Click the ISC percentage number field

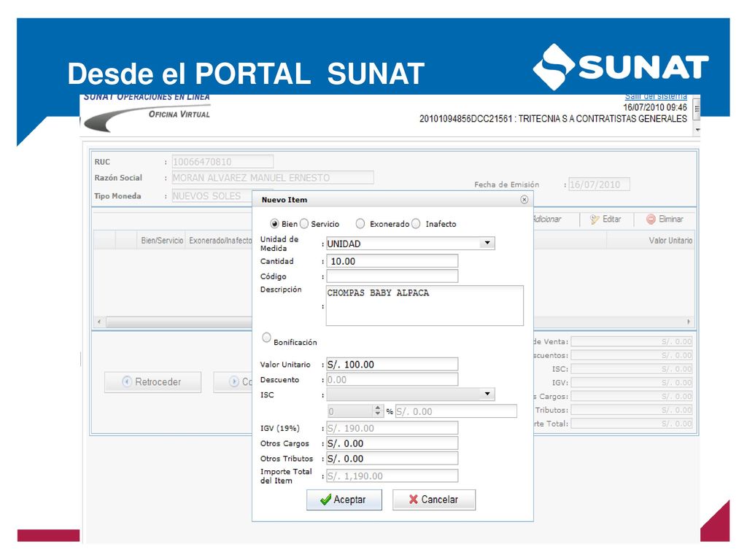tap(350, 411)
